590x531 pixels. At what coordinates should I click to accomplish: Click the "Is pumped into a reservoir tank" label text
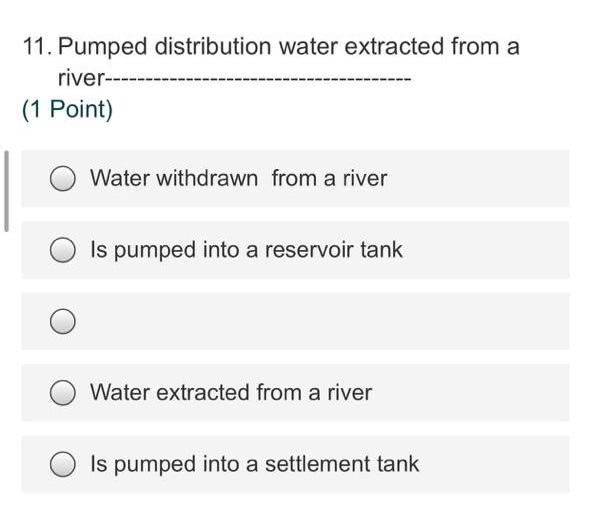[246, 250]
